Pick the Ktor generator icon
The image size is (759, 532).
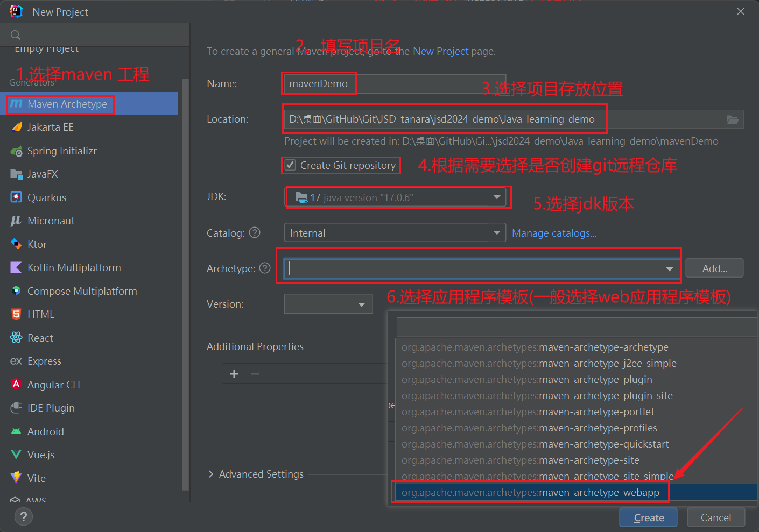[x=17, y=244]
